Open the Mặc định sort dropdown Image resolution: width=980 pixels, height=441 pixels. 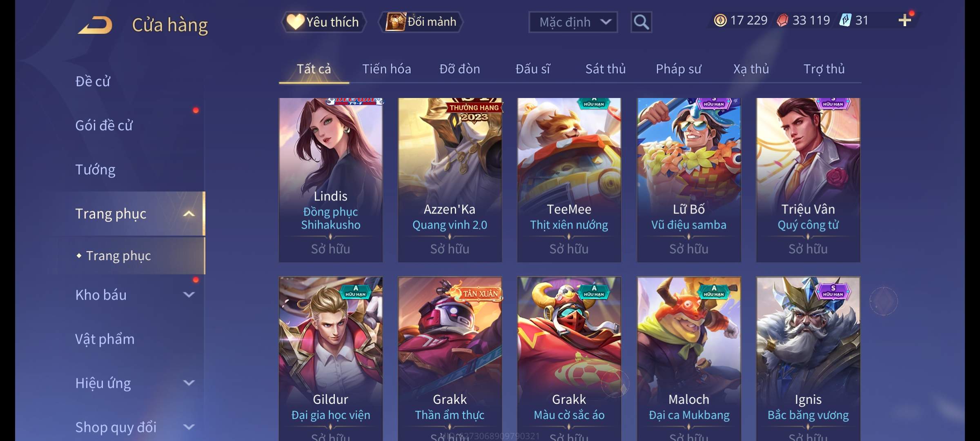point(573,22)
